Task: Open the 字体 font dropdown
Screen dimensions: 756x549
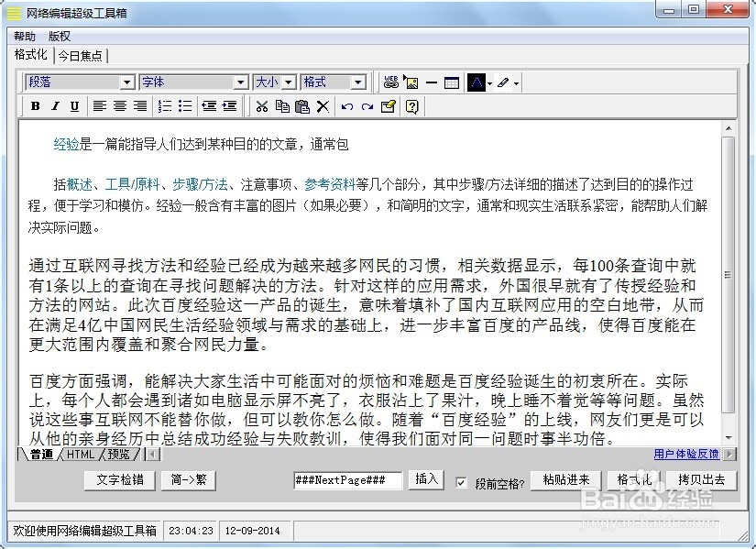Action: (x=241, y=82)
